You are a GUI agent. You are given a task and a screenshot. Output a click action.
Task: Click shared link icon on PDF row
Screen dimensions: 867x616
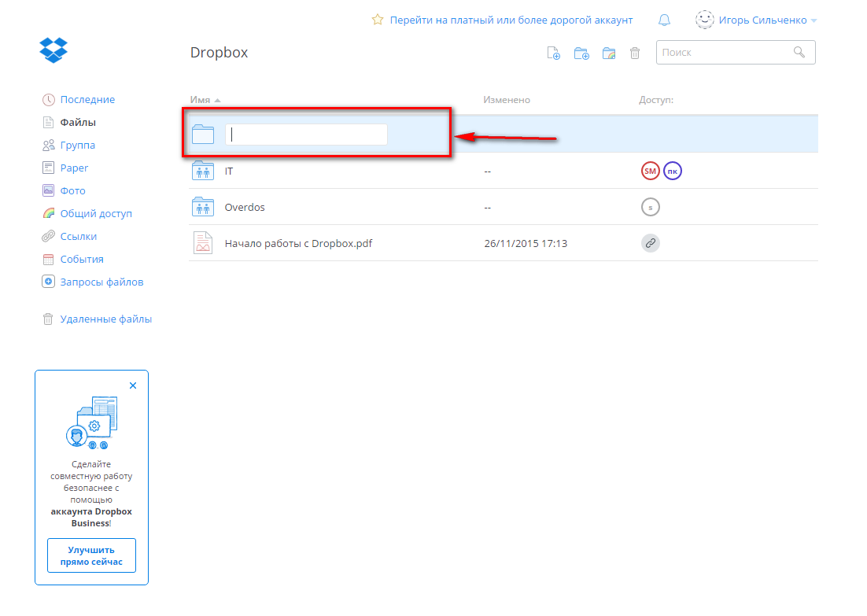click(x=650, y=243)
